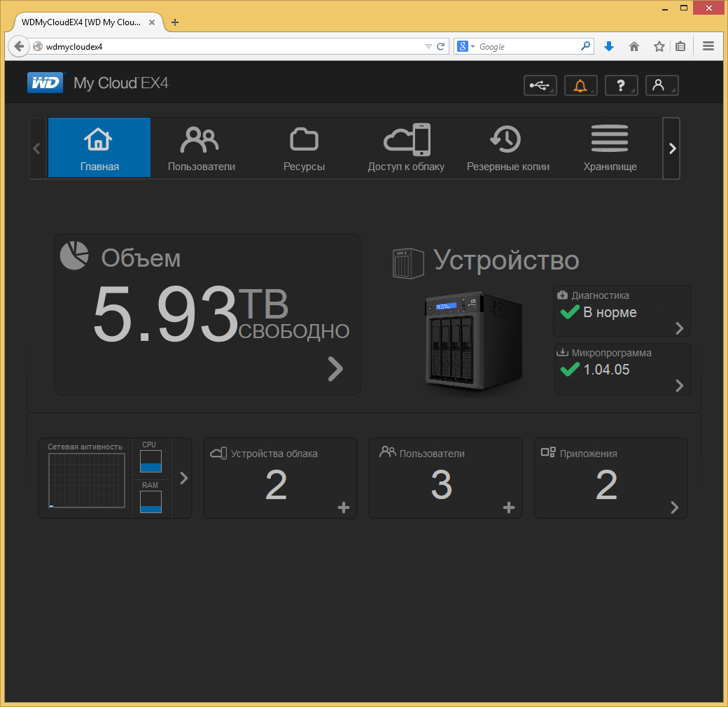Click the Firefox downloads arrow icon

609,46
